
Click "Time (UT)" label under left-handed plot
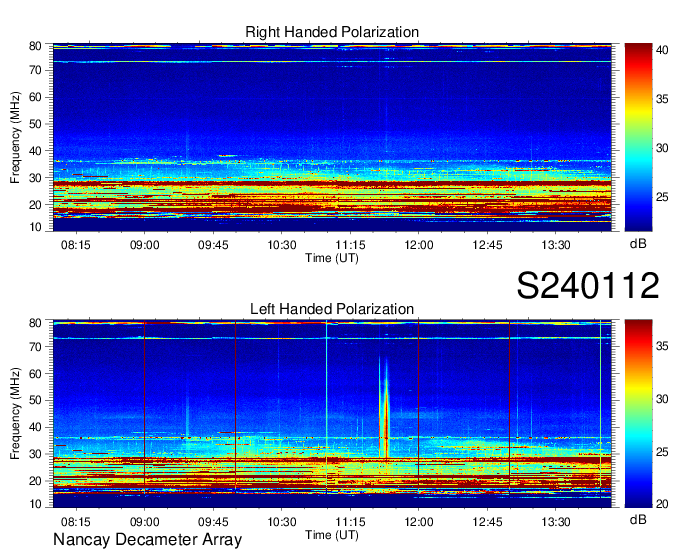[x=332, y=535]
